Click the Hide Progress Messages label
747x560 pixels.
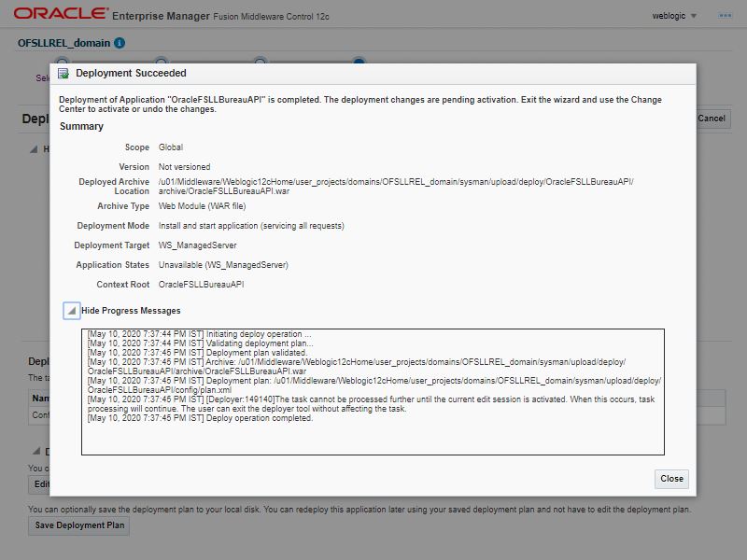[x=131, y=311]
